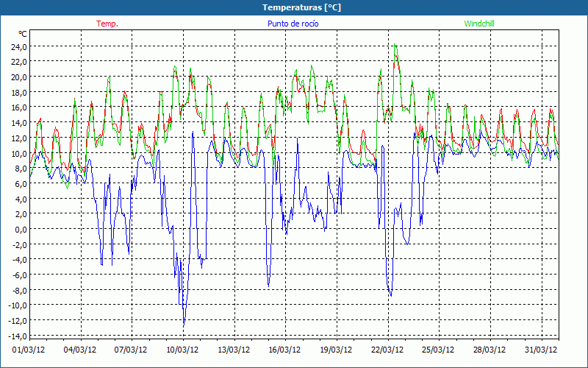This screenshot has width=588, height=368.
Task: Click the '19/03/12' date label
Action: (336, 350)
